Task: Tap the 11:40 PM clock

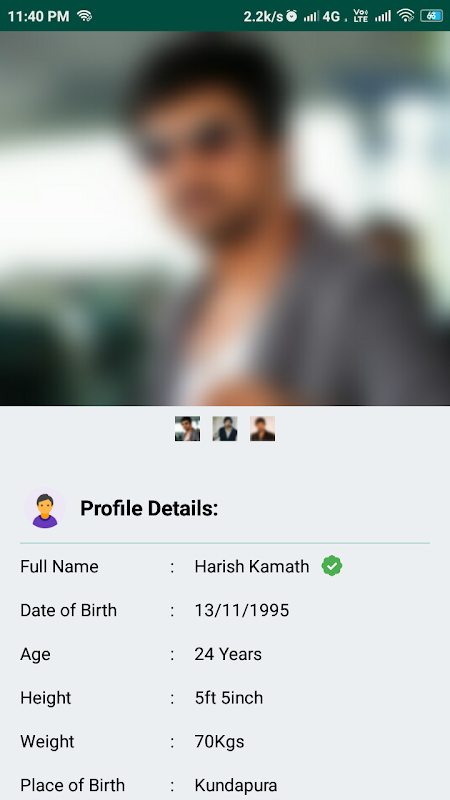Action: tap(38, 16)
